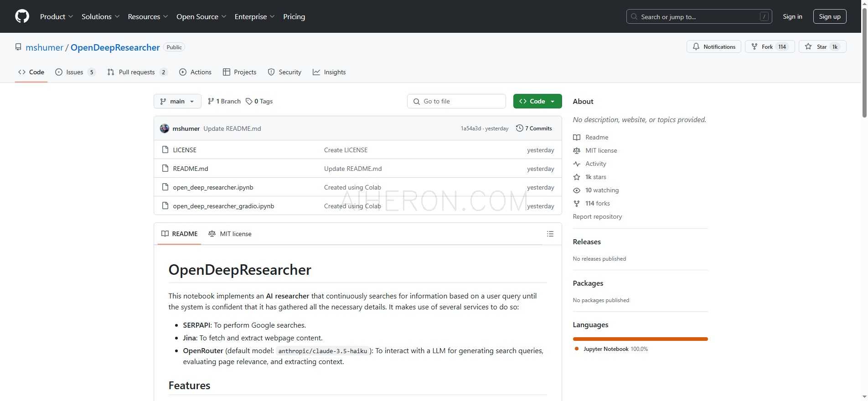Open the GitHub home logo
The image size is (868, 401).
tap(22, 16)
